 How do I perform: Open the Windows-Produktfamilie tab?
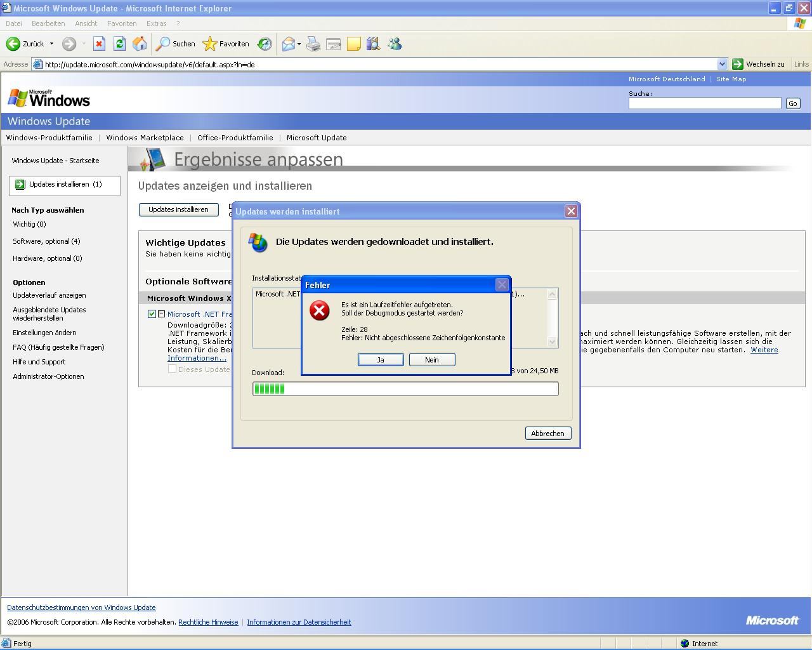click(x=49, y=138)
